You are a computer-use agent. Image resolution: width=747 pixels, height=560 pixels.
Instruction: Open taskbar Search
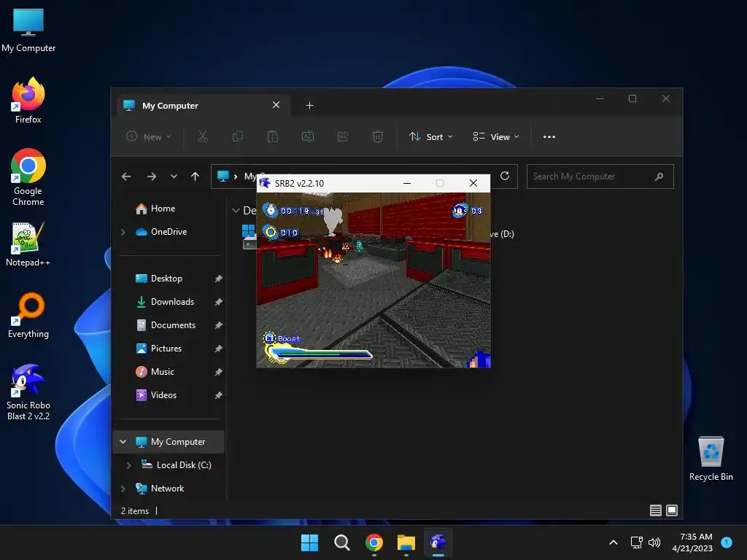(341, 542)
